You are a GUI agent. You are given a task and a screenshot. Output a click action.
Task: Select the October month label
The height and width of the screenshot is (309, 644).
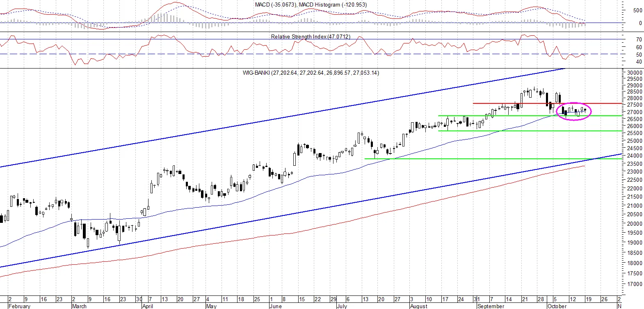click(557, 306)
